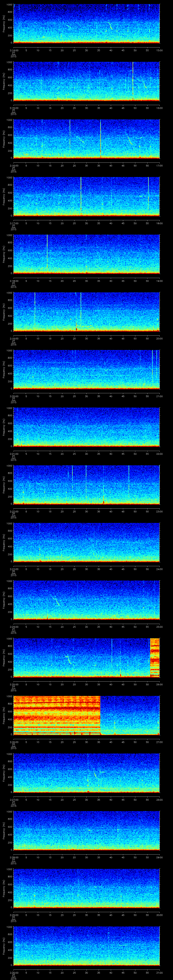The image size is (173, 980).
Task: Open the 2:28:00 spectrogram panel
Action: coord(86,831)
